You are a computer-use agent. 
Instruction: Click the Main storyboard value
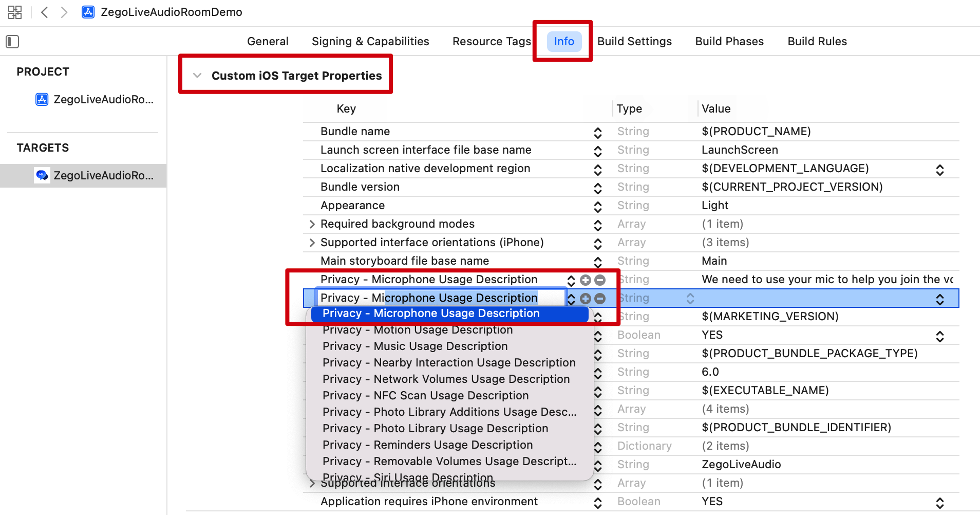(714, 261)
